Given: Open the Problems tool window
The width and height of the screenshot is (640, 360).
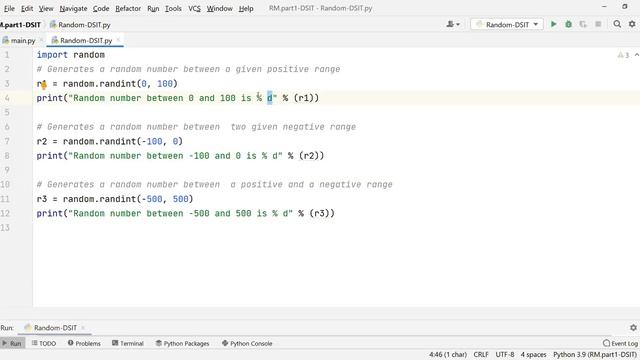Looking at the screenshot, I should pyautogui.click(x=84, y=343).
